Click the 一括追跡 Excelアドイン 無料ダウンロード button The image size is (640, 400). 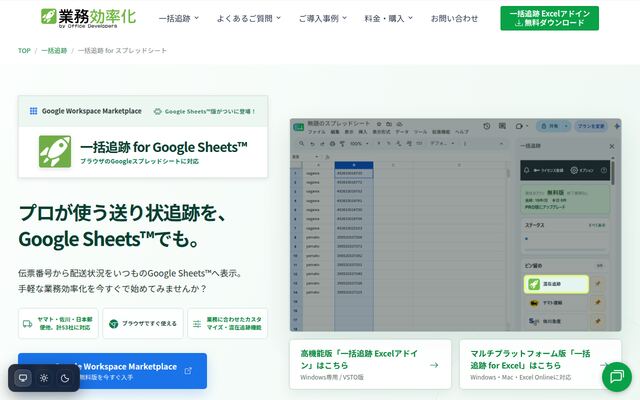point(549,18)
